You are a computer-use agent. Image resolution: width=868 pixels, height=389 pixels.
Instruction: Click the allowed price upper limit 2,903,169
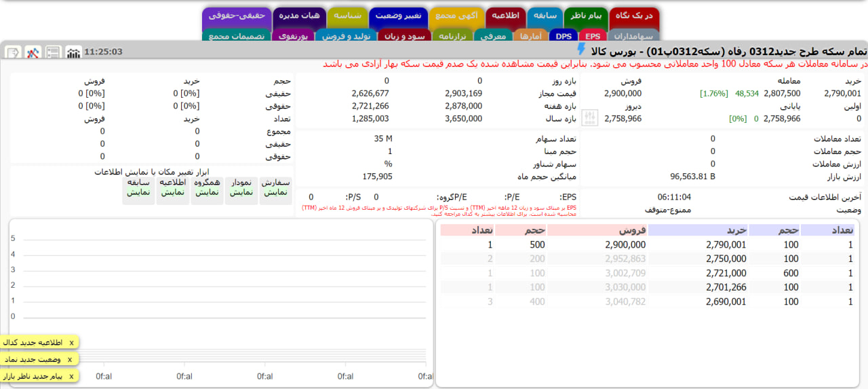(x=464, y=94)
